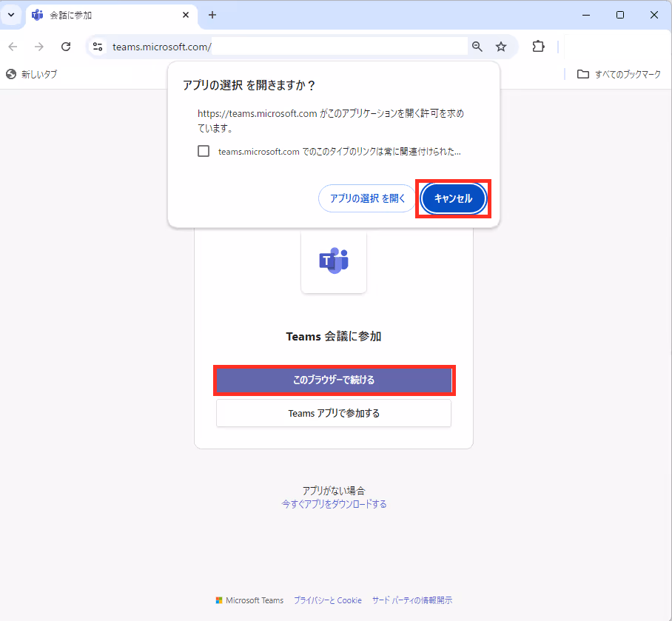672x621 pixels.
Task: Open the サード パーティの情報開示 link
Action: (412, 600)
